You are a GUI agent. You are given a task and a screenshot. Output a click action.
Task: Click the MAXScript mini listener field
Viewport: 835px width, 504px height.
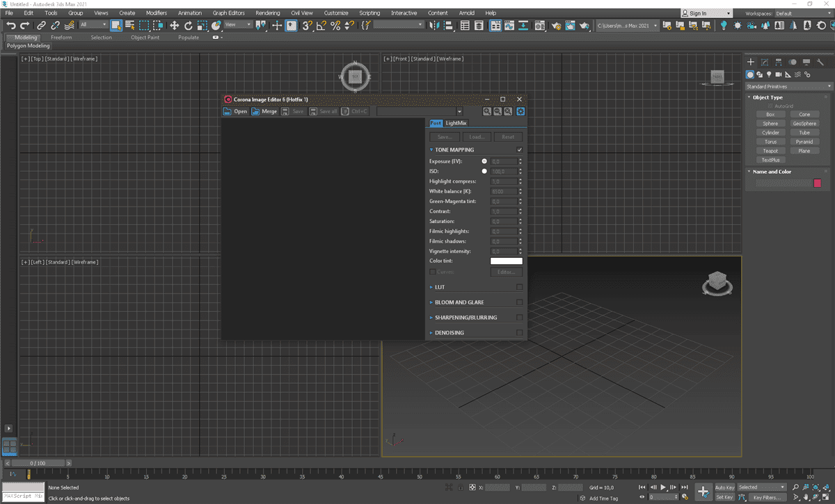[x=22, y=495]
